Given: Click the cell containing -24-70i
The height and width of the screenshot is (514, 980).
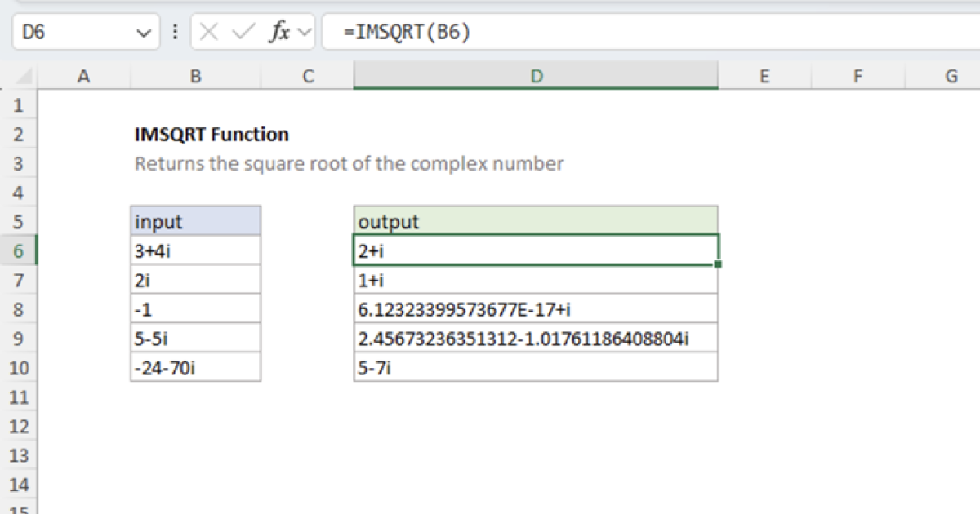Looking at the screenshot, I should [x=195, y=367].
